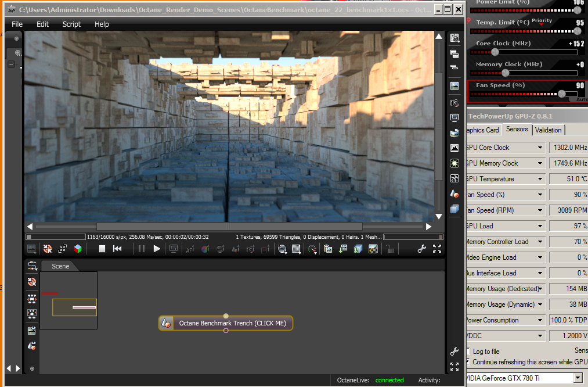Click the recenter view target icon in render toolbar

[x=47, y=249]
